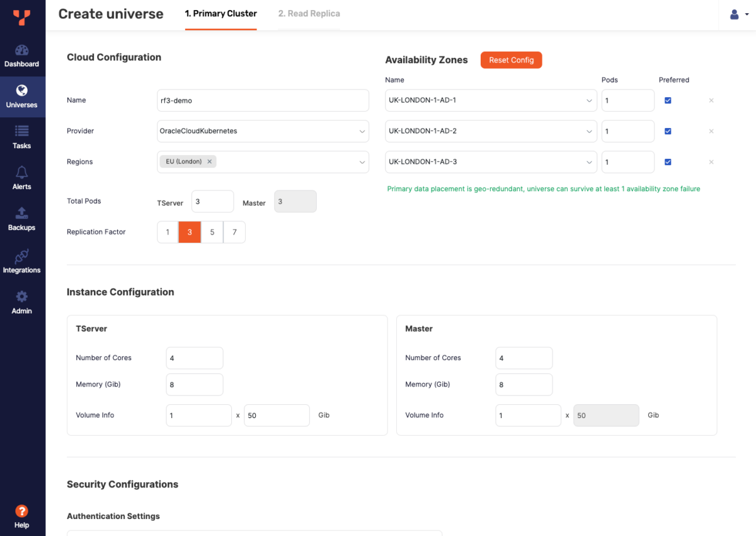Click the Reset Config button
Screen dimensions: 756x536
click(511, 60)
